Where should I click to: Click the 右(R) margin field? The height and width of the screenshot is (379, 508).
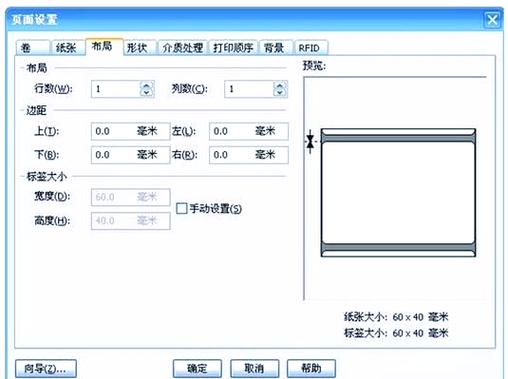pyautogui.click(x=249, y=155)
